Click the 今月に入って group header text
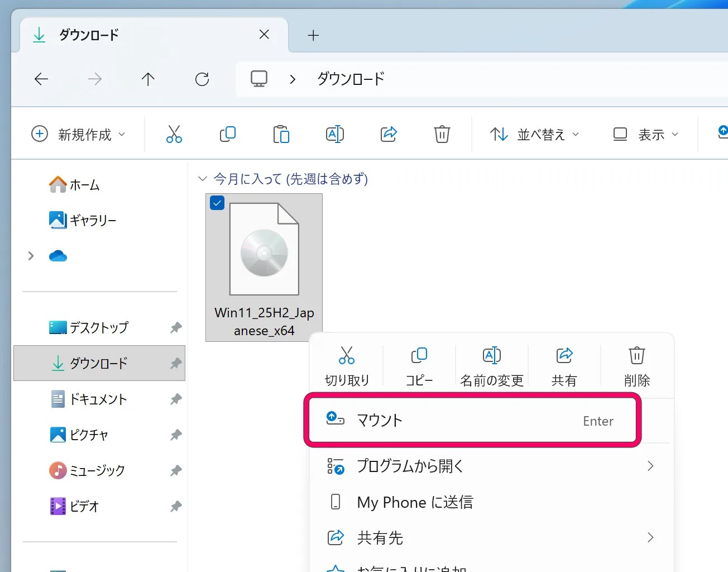Image resolution: width=728 pixels, height=572 pixels. (x=291, y=179)
